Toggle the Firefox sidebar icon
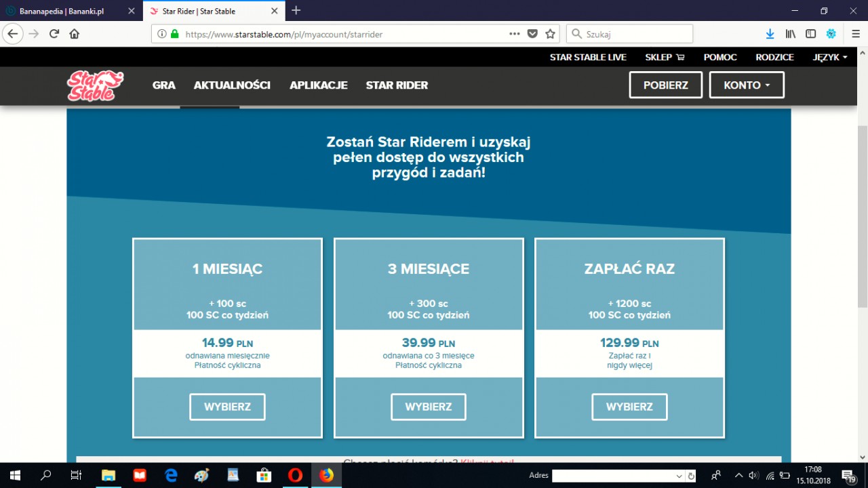 pos(810,33)
